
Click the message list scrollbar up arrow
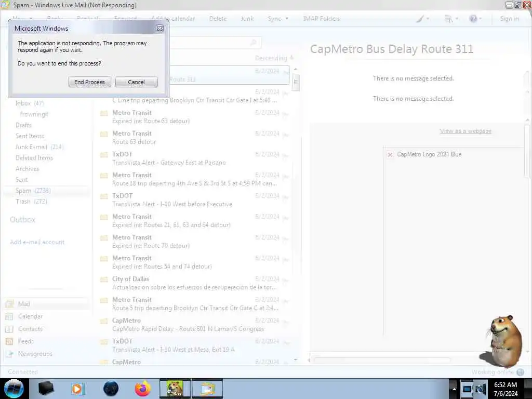point(296,69)
